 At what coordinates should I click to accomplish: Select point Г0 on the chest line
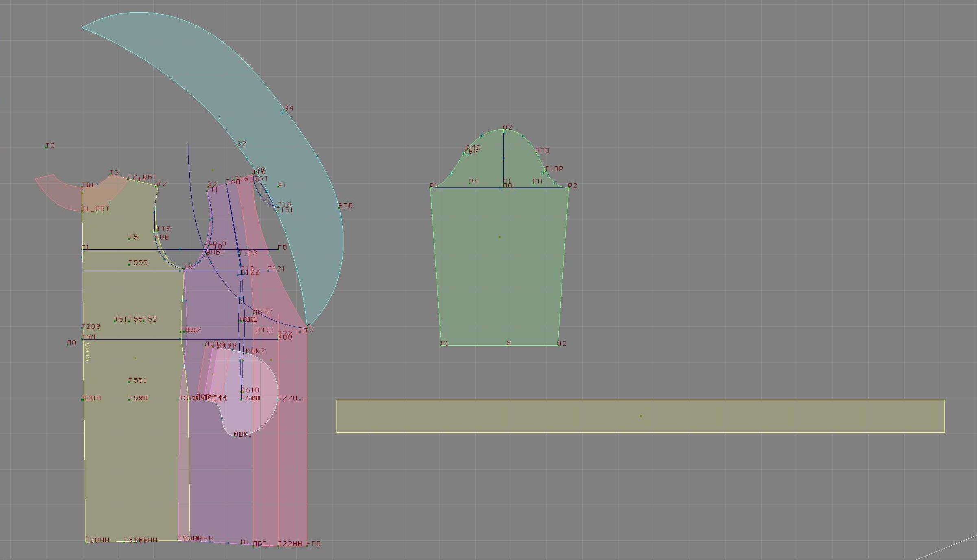278,249
